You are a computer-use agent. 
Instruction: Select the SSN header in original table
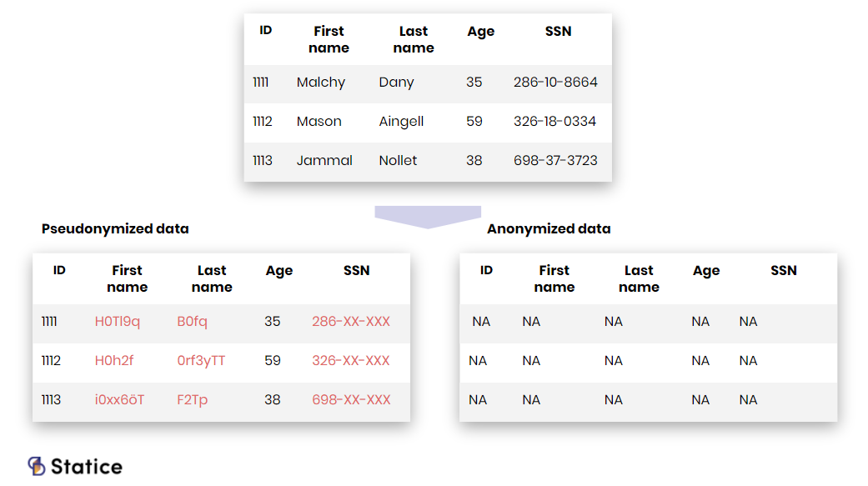click(558, 32)
